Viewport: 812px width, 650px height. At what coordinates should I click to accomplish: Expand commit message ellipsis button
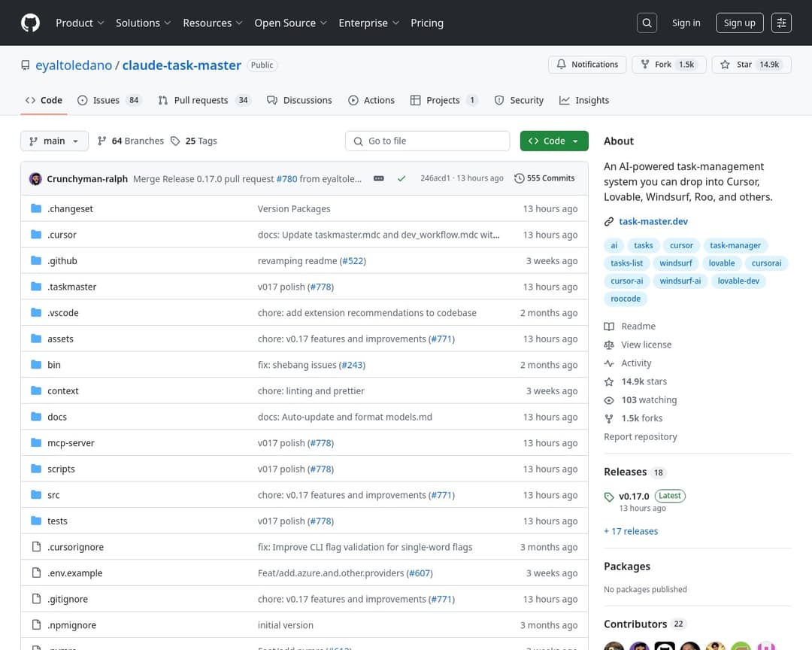point(378,178)
